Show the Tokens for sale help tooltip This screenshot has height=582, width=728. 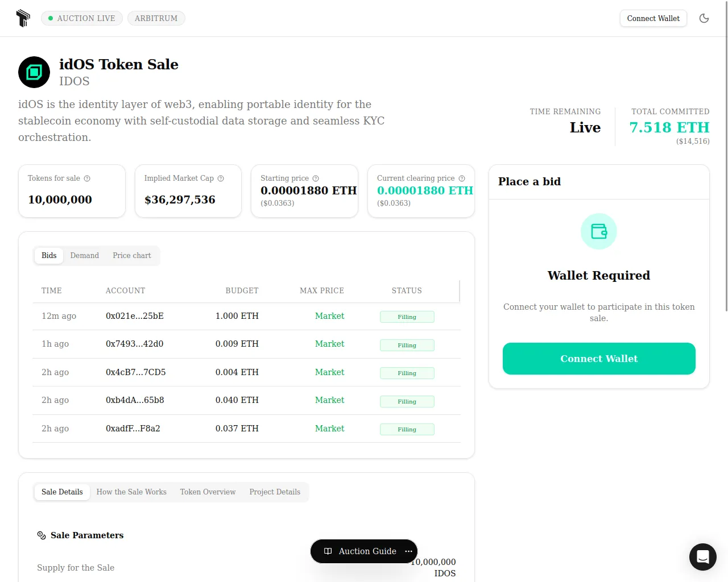click(87, 178)
